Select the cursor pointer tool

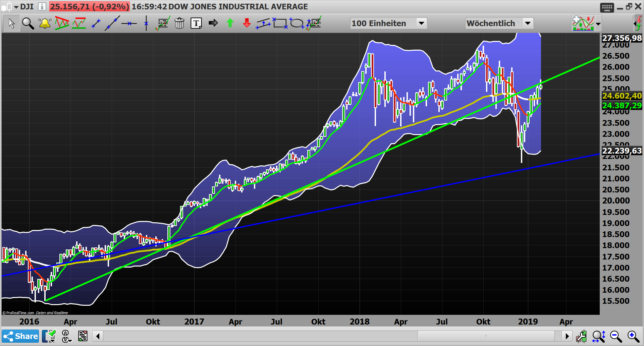pyautogui.click(x=11, y=23)
